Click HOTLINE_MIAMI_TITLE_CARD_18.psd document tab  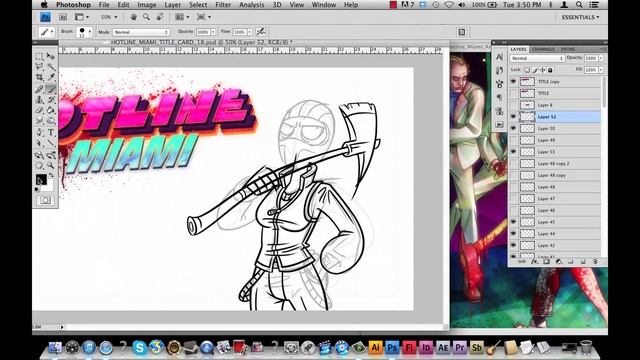pos(201,42)
